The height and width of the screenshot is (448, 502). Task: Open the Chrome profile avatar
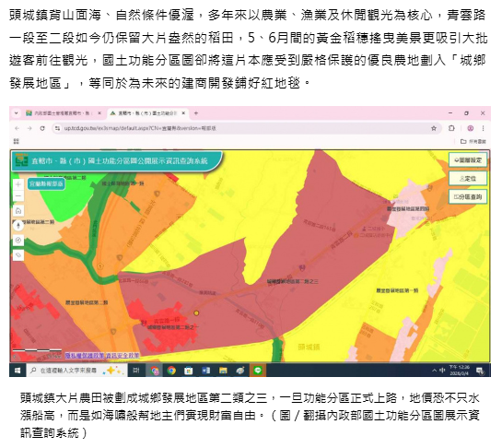(471, 128)
